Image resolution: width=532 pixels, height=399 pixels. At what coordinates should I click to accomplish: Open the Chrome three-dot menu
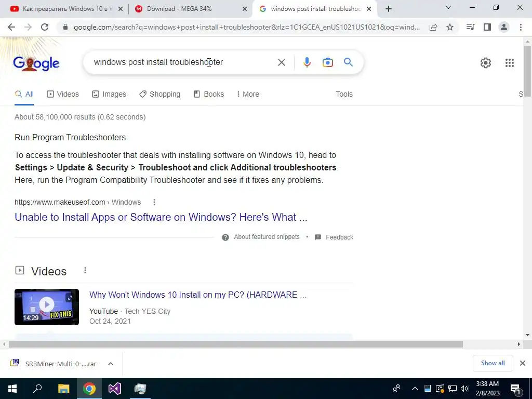coord(521,27)
